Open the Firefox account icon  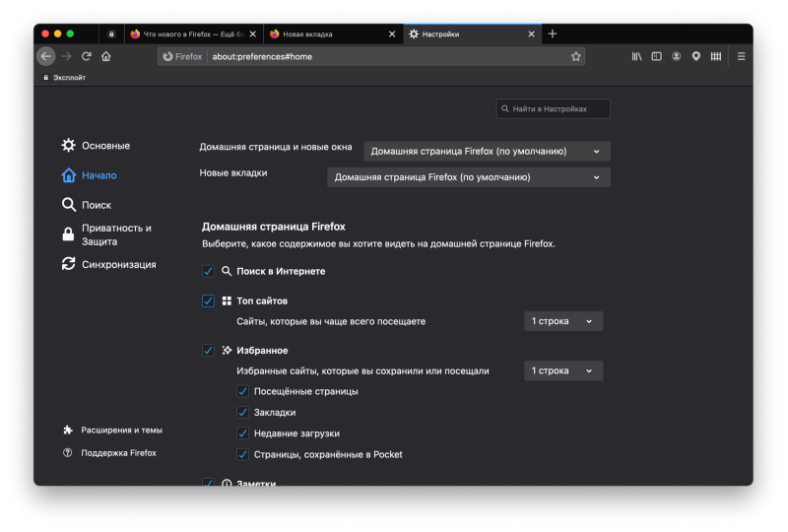coord(677,56)
